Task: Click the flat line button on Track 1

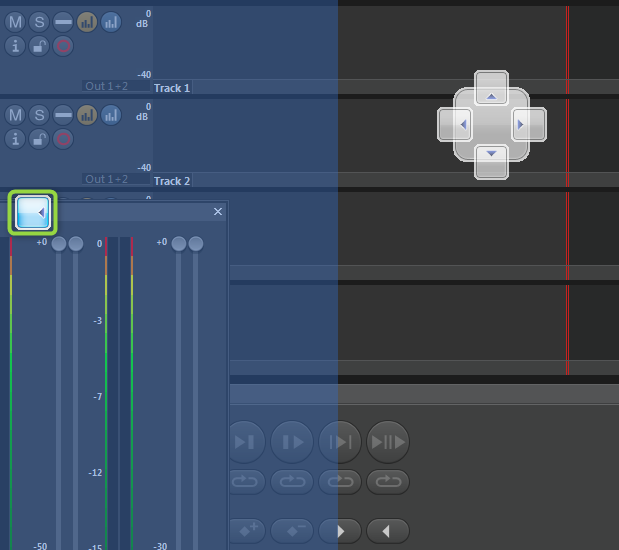Action: point(63,22)
